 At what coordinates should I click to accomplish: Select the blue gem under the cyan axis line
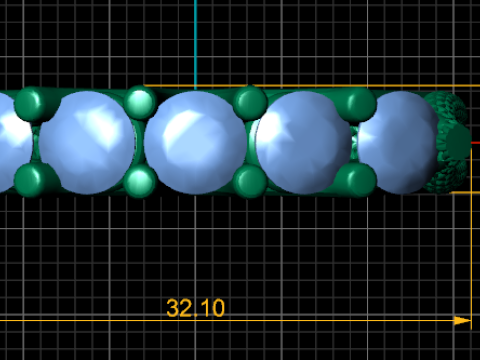pyautogui.click(x=195, y=143)
